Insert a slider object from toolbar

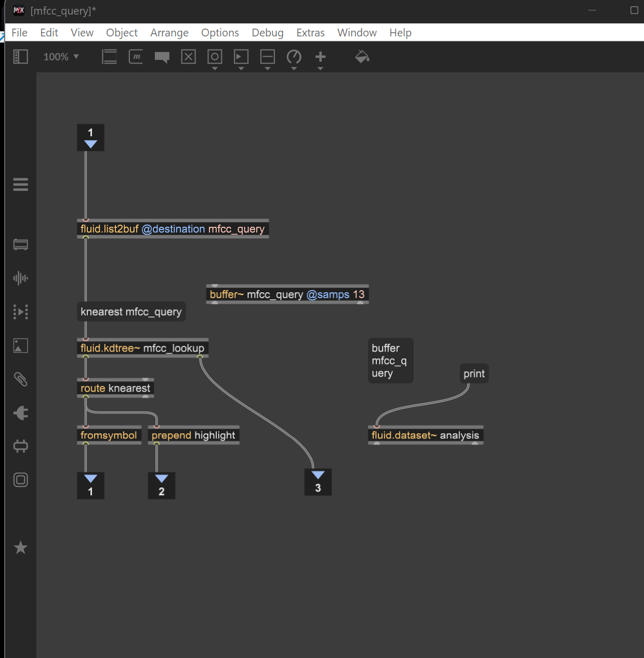click(x=268, y=57)
